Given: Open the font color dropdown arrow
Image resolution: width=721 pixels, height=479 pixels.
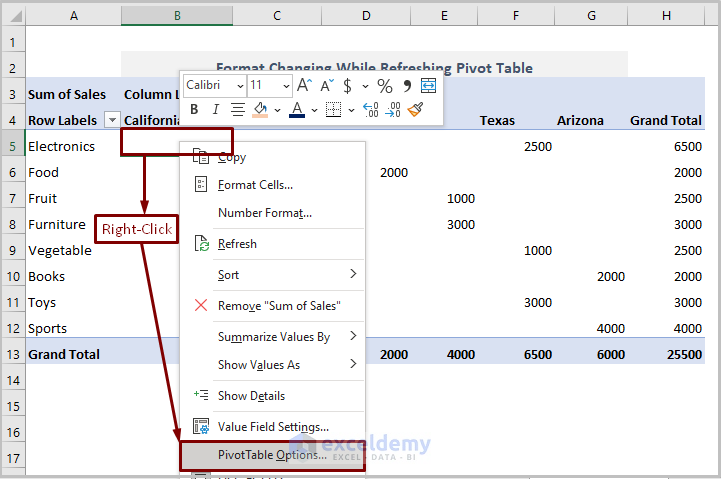Looking at the screenshot, I should click(x=315, y=110).
